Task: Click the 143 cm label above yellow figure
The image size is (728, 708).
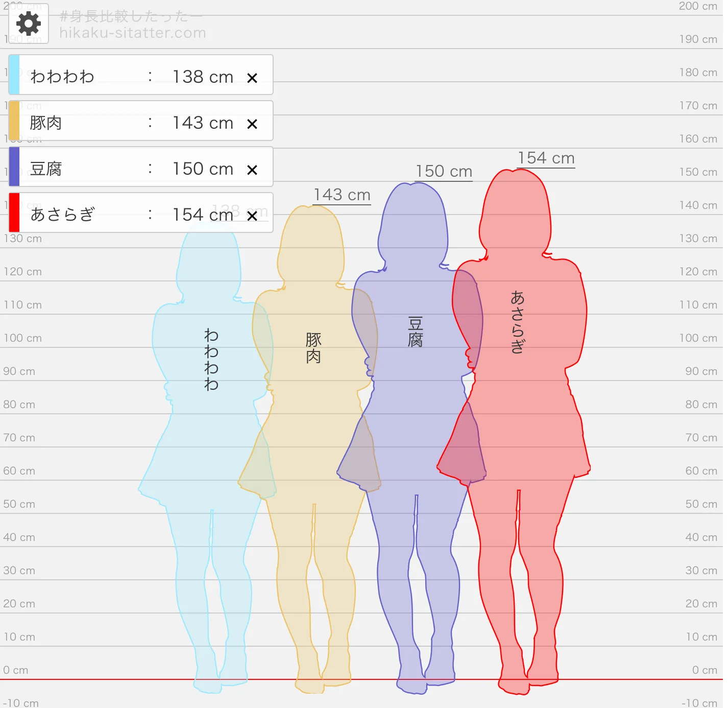Action: 342,195
